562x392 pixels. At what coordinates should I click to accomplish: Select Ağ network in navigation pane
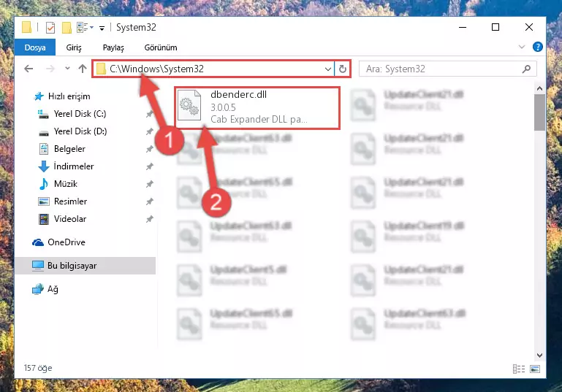click(53, 289)
